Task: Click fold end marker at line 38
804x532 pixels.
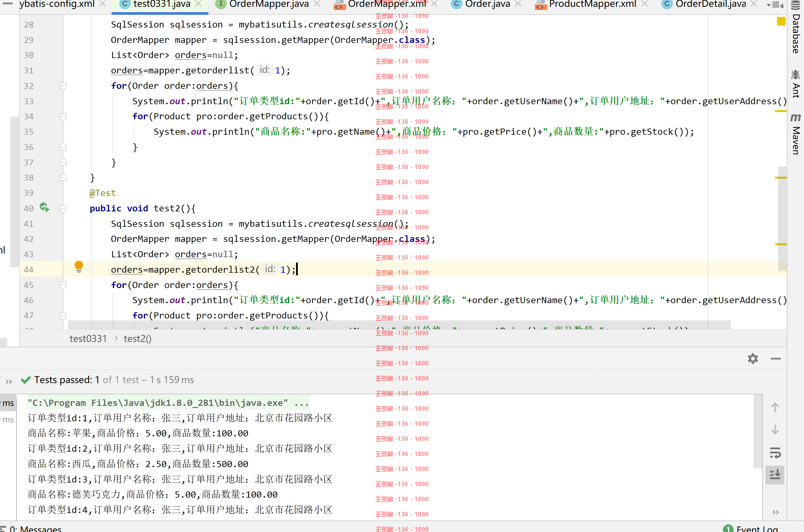Action: pos(63,177)
